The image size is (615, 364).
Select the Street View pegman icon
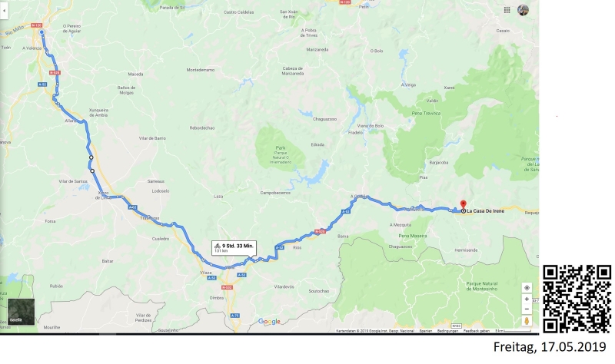[x=527, y=320]
